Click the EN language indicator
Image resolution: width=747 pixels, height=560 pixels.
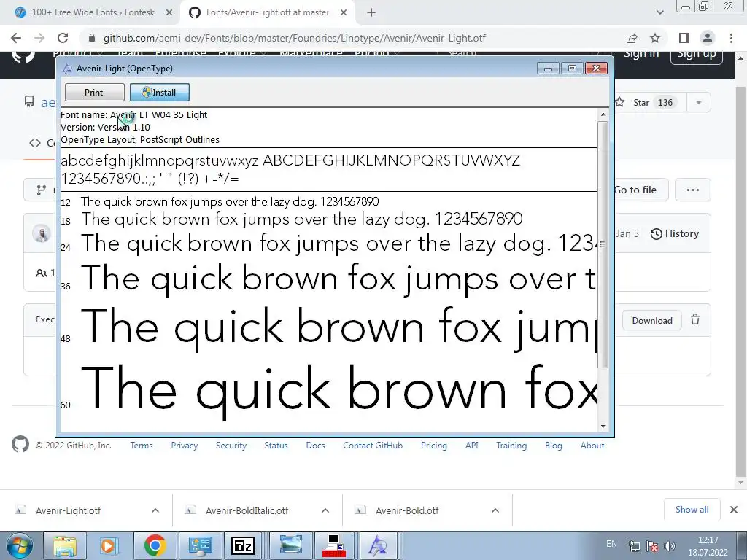coord(612,544)
